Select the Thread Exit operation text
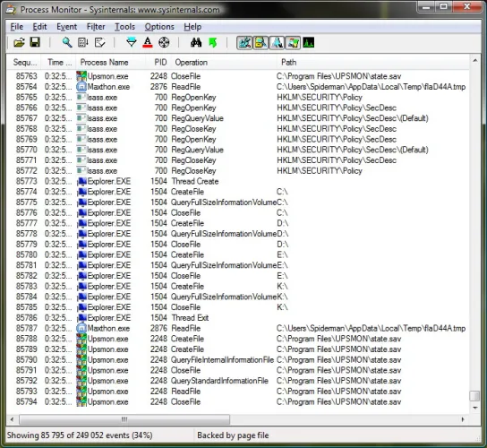This screenshot has width=487, height=448. (x=190, y=318)
